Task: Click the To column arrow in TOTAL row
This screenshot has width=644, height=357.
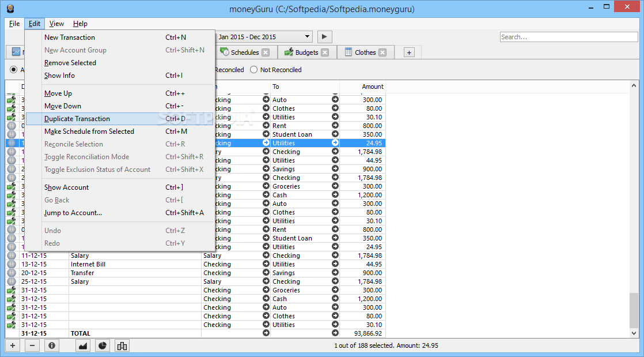Action: coord(335,333)
